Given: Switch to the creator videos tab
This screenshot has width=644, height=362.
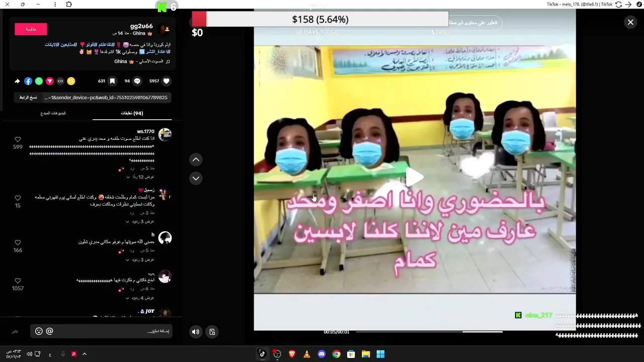Looking at the screenshot, I should point(53,113).
